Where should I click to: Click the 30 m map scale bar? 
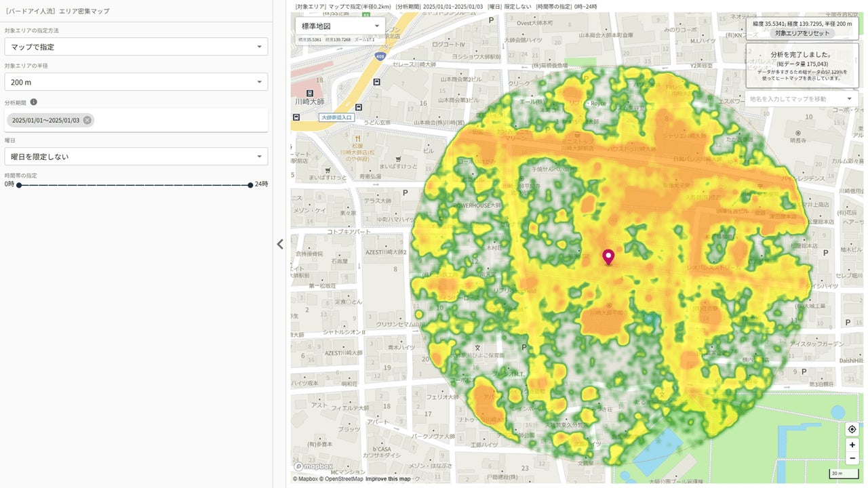click(844, 473)
